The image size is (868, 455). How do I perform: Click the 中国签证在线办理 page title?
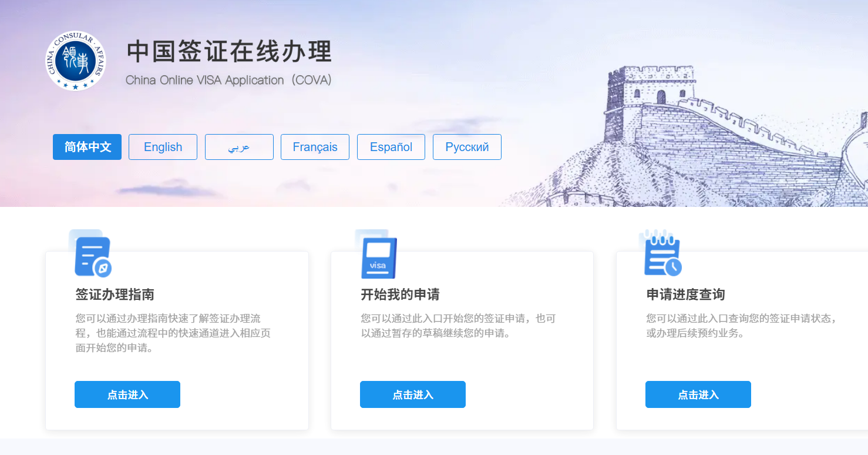(x=228, y=52)
